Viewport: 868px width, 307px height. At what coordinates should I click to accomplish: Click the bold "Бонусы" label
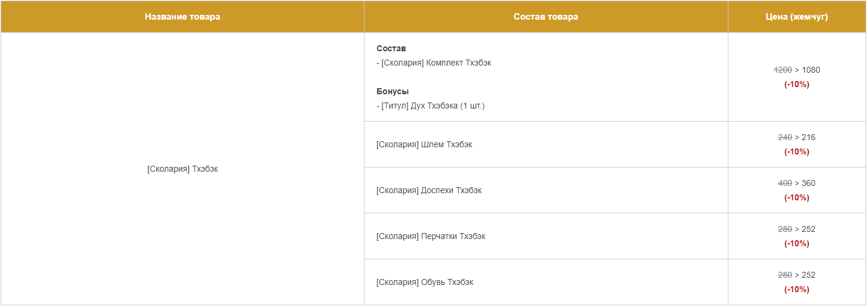tap(393, 91)
